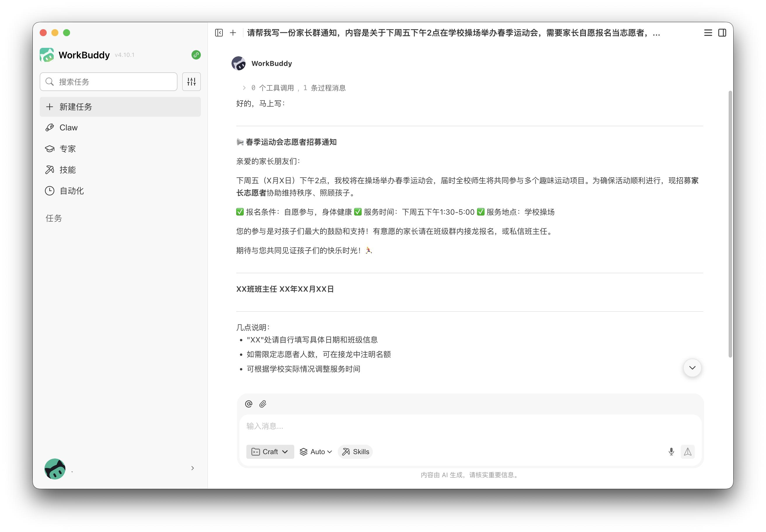
Task: Open the 搜索任务 filter icon
Action: (x=191, y=81)
